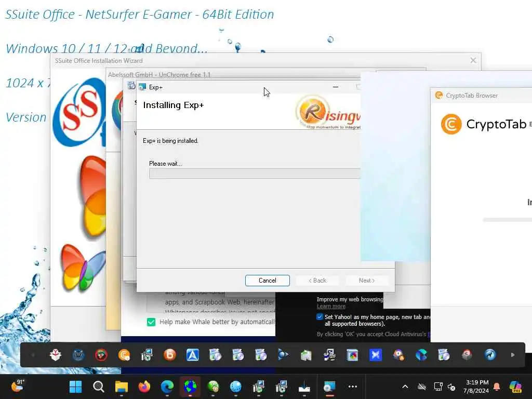Open the green ball app on taskbar

(x=212, y=387)
